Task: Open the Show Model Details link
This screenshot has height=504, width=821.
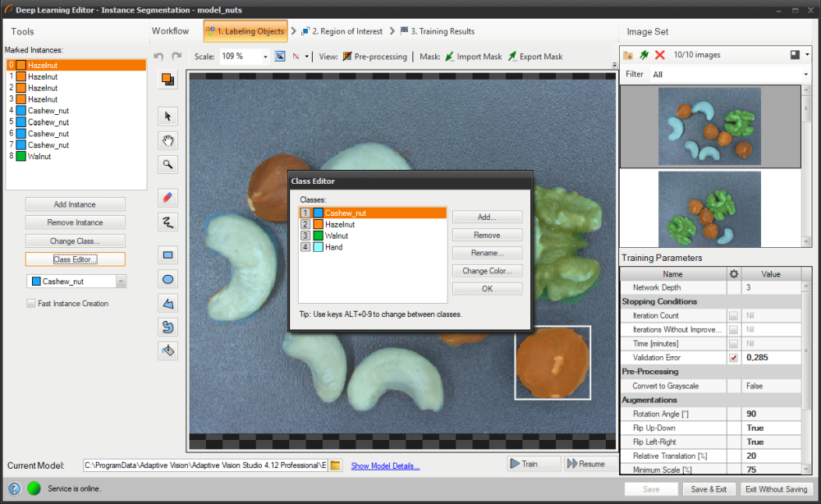Action: pyautogui.click(x=385, y=466)
